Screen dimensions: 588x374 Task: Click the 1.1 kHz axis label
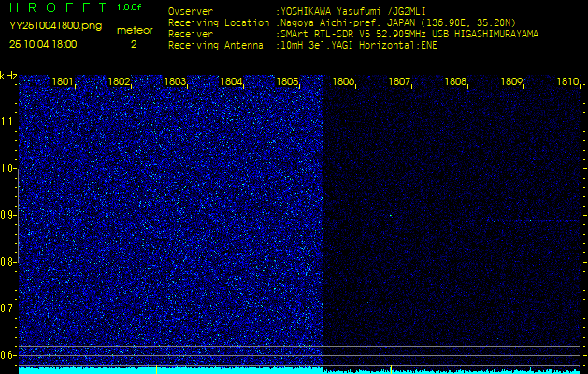[7, 122]
